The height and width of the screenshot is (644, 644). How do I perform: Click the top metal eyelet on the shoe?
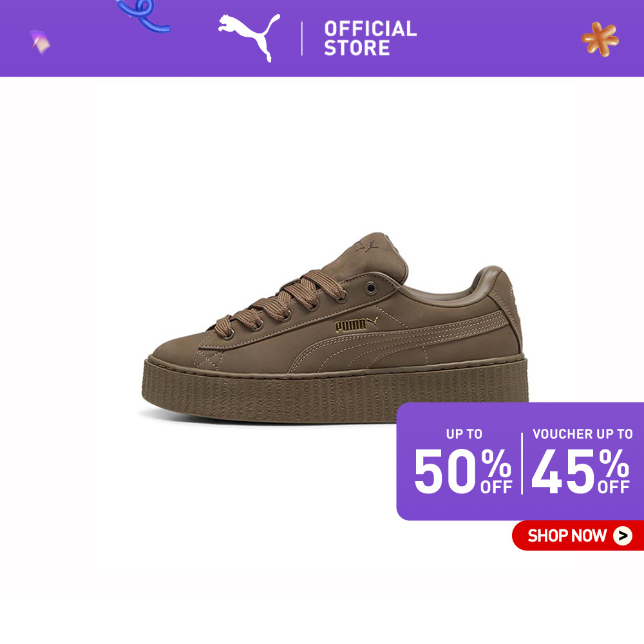coord(371,288)
